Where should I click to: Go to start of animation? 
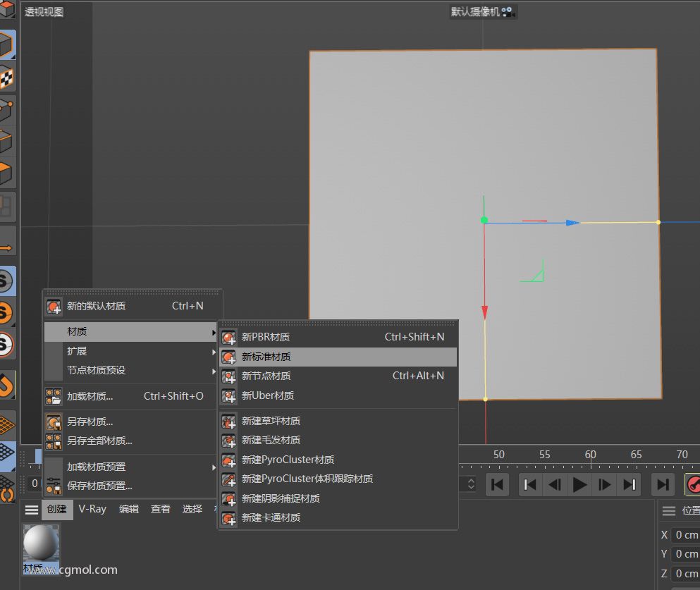pos(497,485)
